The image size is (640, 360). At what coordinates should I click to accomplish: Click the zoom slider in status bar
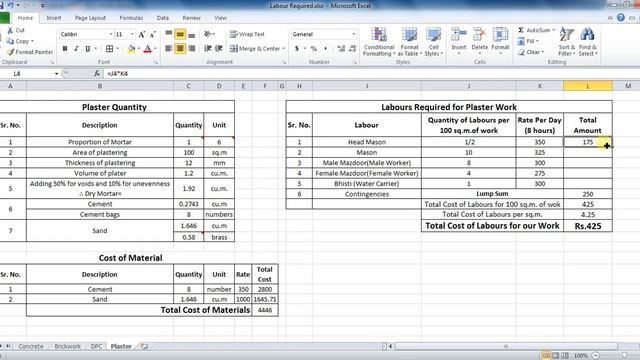[624, 356]
